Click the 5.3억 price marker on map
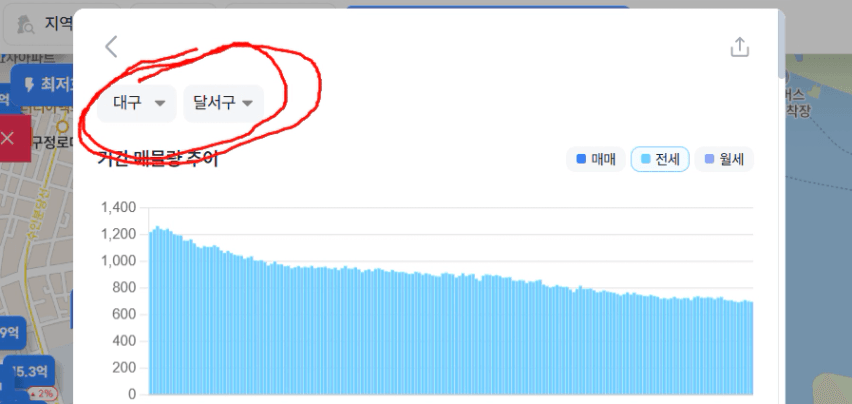Screen dimensions: 852x404 point(29,372)
